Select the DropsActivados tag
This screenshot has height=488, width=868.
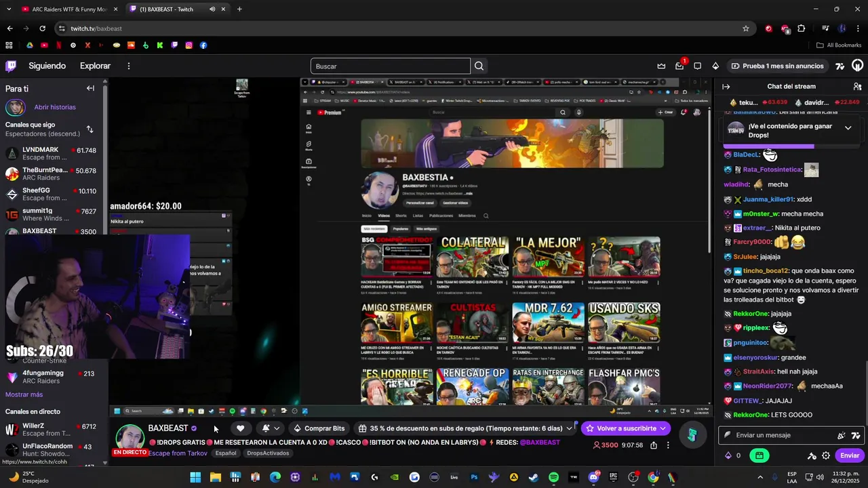268,453
